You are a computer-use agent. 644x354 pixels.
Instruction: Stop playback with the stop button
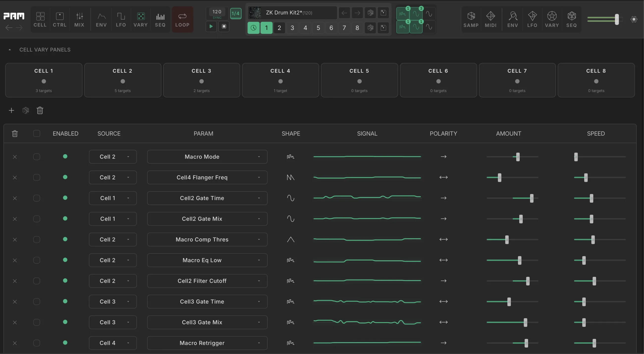[x=224, y=26]
